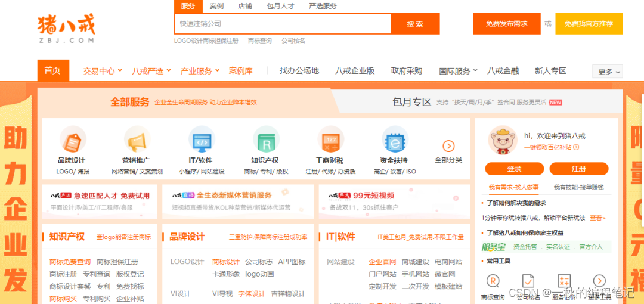Click the 全部分类 arrow circle icon
The height and width of the screenshot is (304, 644).
(x=448, y=146)
